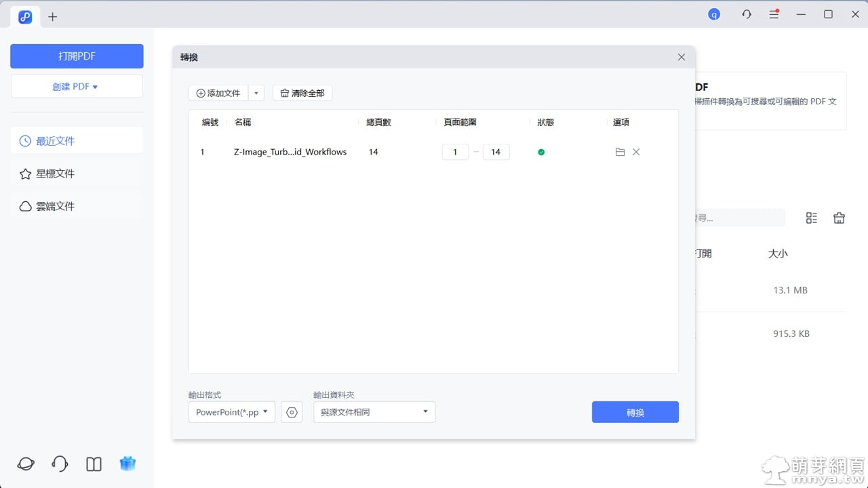The image size is (868, 488).
Task: Expand the 與源文件相同 output folder dropdown
Action: click(374, 412)
